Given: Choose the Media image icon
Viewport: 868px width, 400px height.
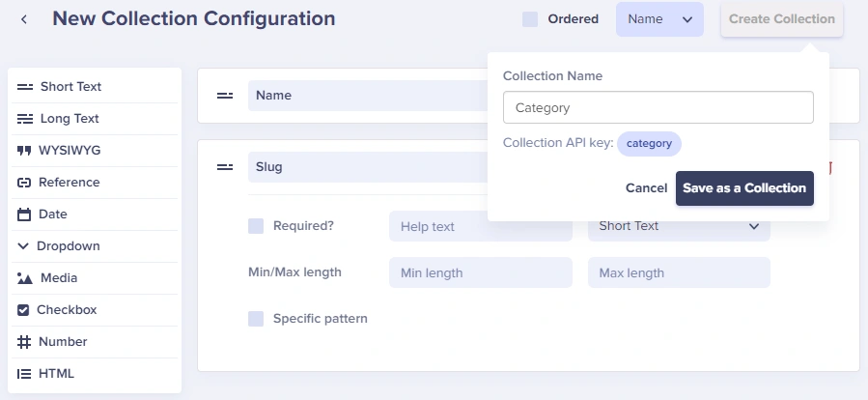Looking at the screenshot, I should click(25, 278).
